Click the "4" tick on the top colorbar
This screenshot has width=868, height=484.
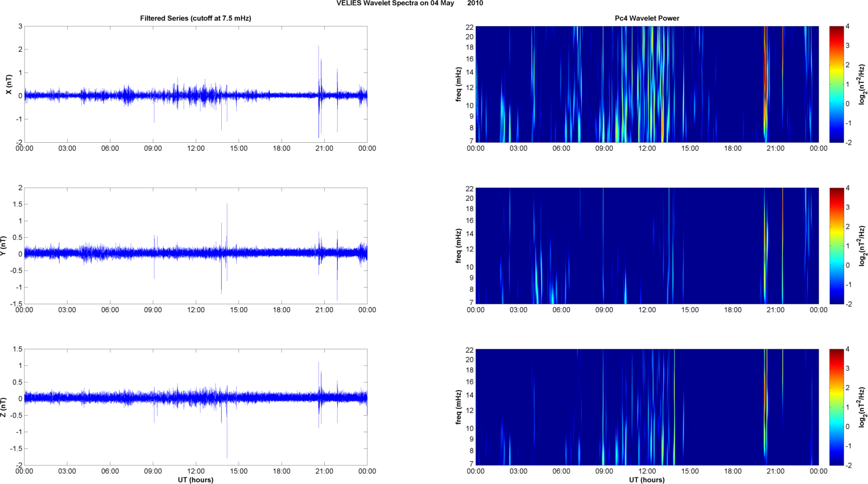click(848, 26)
